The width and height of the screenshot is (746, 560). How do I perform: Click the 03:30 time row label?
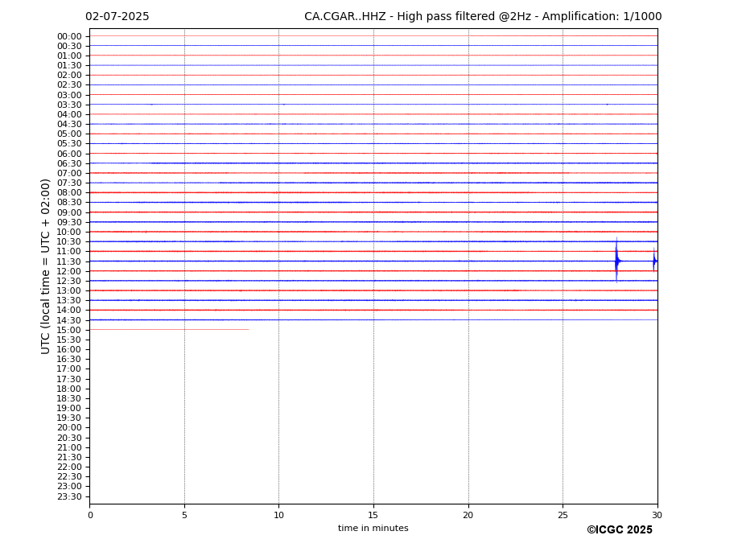(x=69, y=105)
